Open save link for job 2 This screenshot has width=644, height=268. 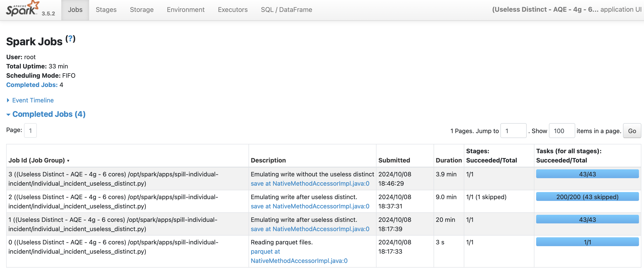(x=310, y=206)
